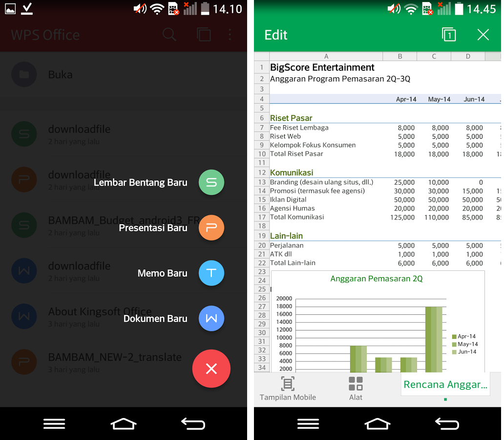
Task: Tap the multi-window icon in the WPS toolbar
Action: pos(204,35)
